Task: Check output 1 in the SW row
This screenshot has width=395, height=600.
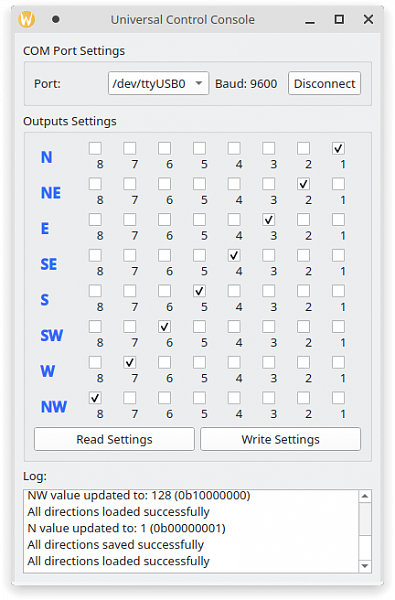Action: (338, 327)
